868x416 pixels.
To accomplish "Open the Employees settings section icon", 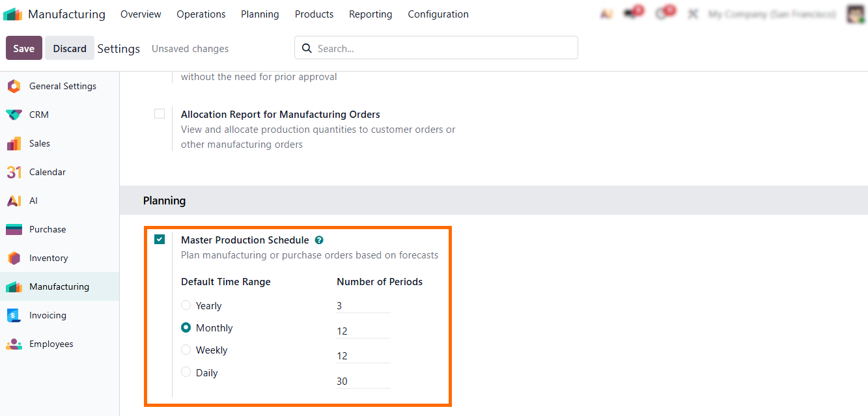I will click(x=13, y=344).
